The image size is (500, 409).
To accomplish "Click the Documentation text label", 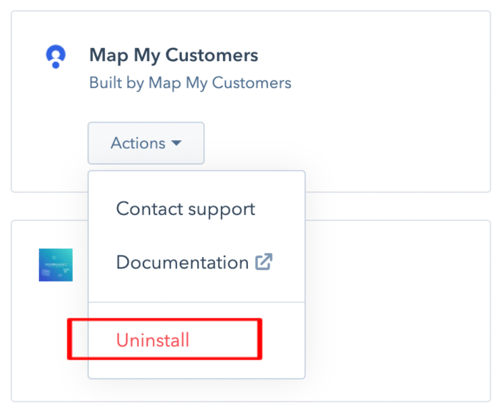I will (182, 262).
